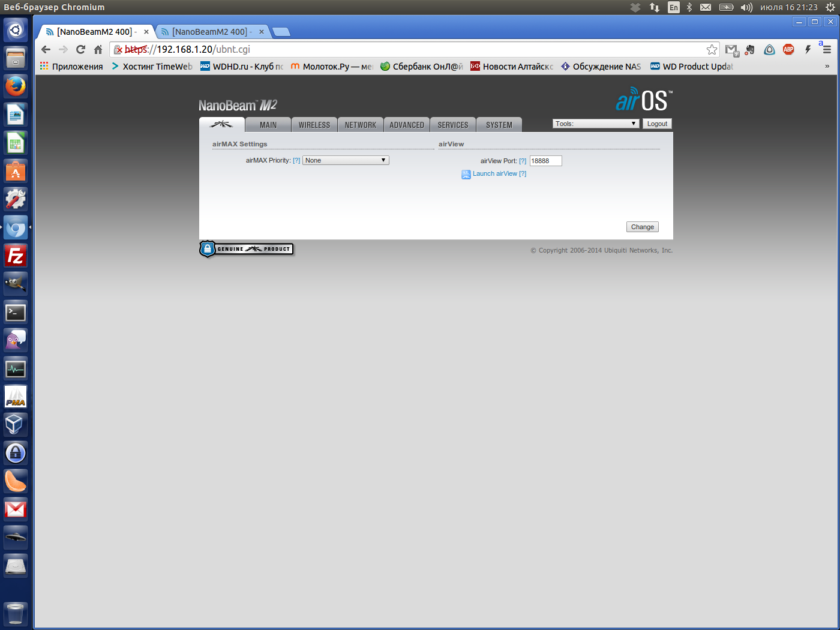Viewport: 840px width, 630px height.
Task: Go to the ADVANCED tab
Action: pyautogui.click(x=407, y=125)
